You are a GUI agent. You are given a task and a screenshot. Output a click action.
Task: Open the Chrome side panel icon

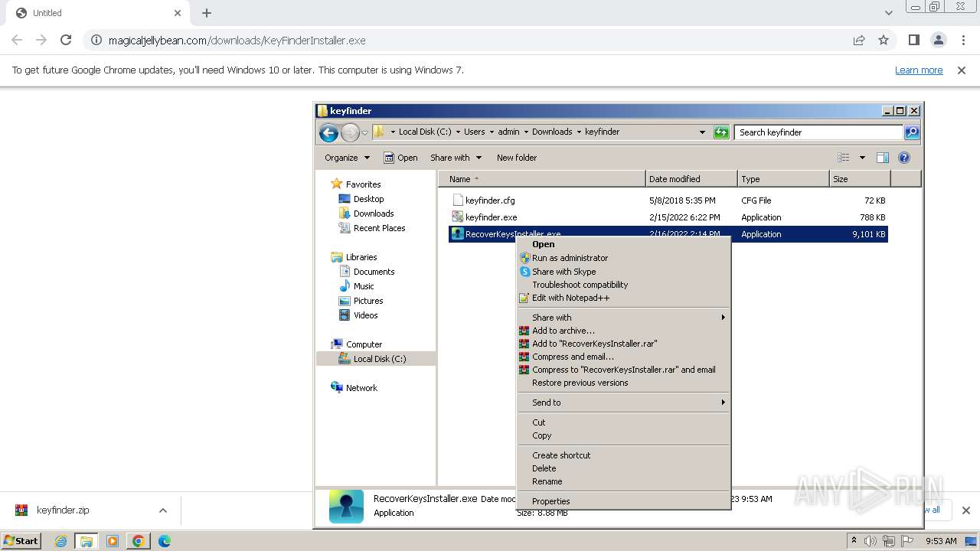913,40
